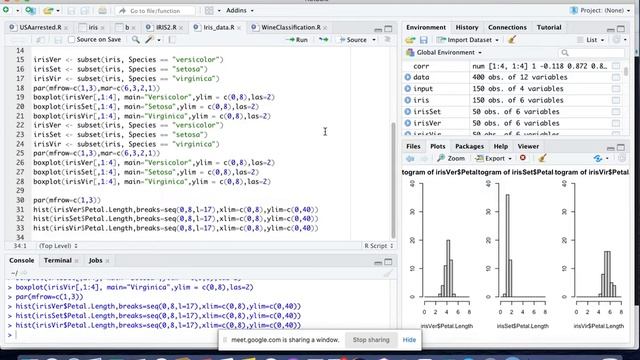This screenshot has height=360, width=640.
Task: Click the Run button
Action: [x=298, y=40]
